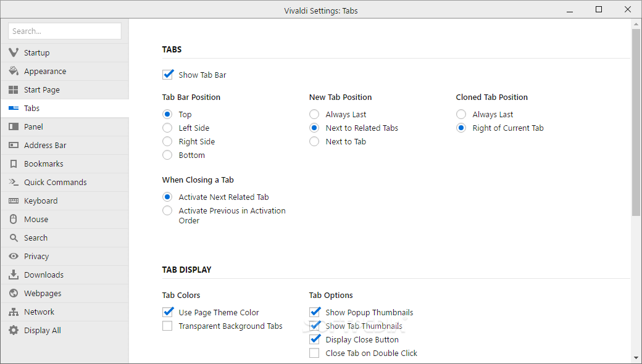Select Activate Next Related Tab
The height and width of the screenshot is (364, 642).
pyautogui.click(x=167, y=197)
